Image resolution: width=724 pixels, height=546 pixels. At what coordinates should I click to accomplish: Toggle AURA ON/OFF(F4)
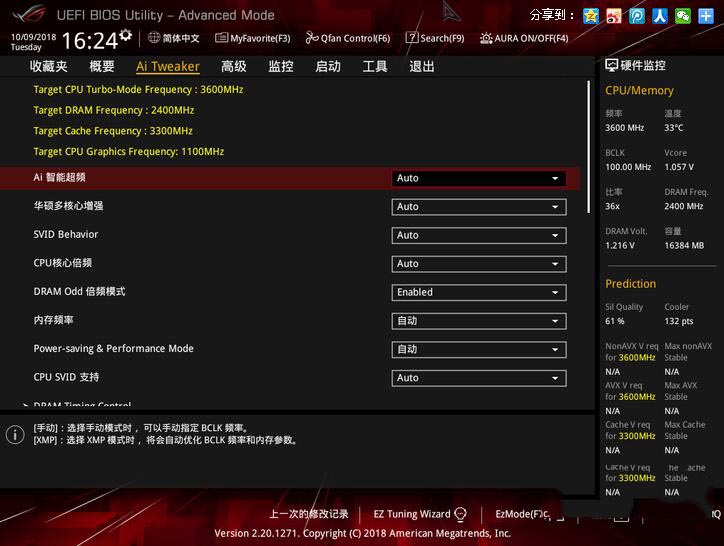(x=524, y=38)
